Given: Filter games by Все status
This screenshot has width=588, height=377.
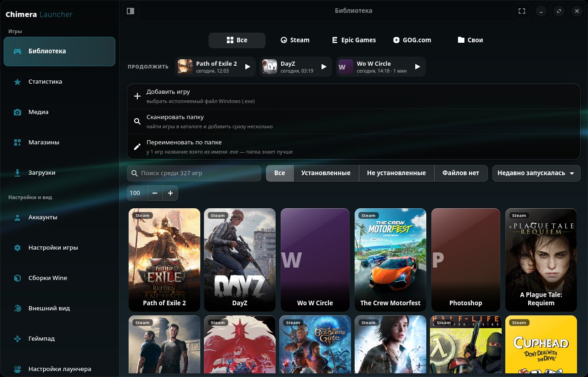Looking at the screenshot, I should pos(279,173).
